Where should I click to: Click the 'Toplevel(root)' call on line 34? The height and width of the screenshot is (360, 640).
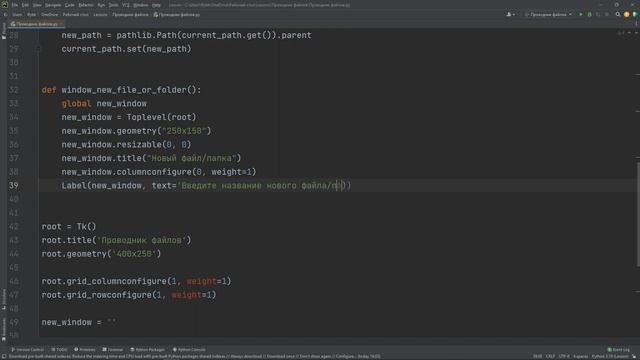pyautogui.click(x=161, y=117)
